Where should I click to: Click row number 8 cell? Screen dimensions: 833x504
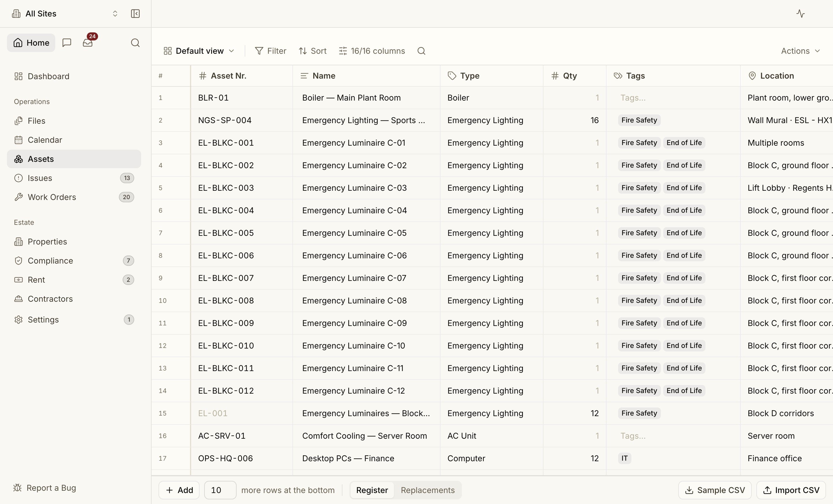(171, 256)
